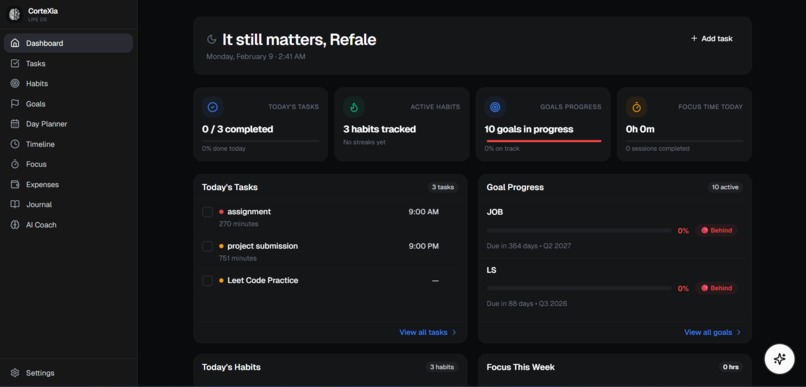
Task: Click the Dashboard home icon in sidebar
Action: (15, 43)
